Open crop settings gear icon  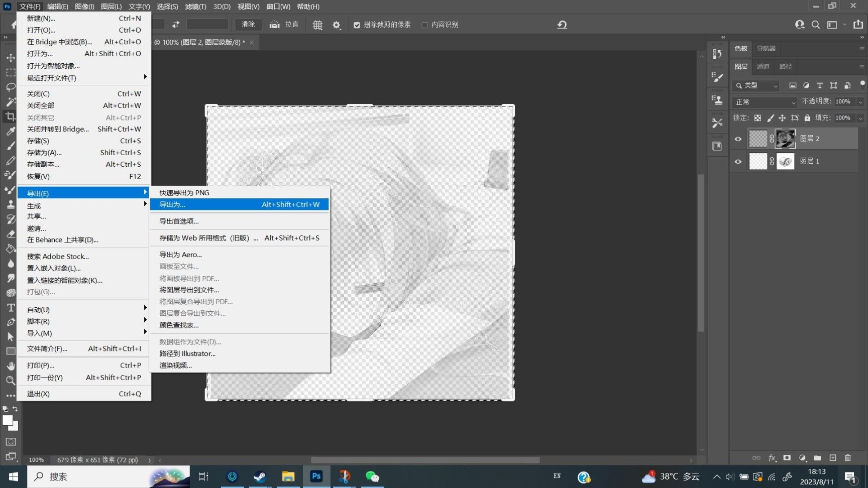[x=337, y=25]
